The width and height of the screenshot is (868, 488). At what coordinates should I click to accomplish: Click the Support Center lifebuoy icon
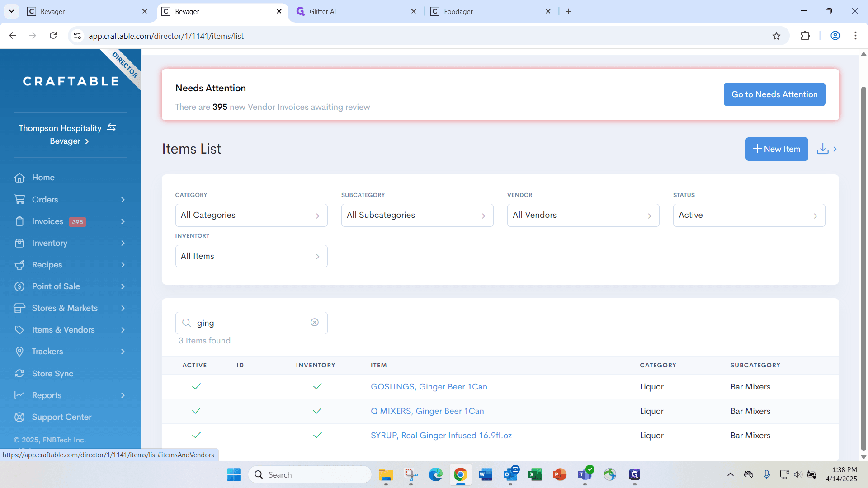[19, 417]
